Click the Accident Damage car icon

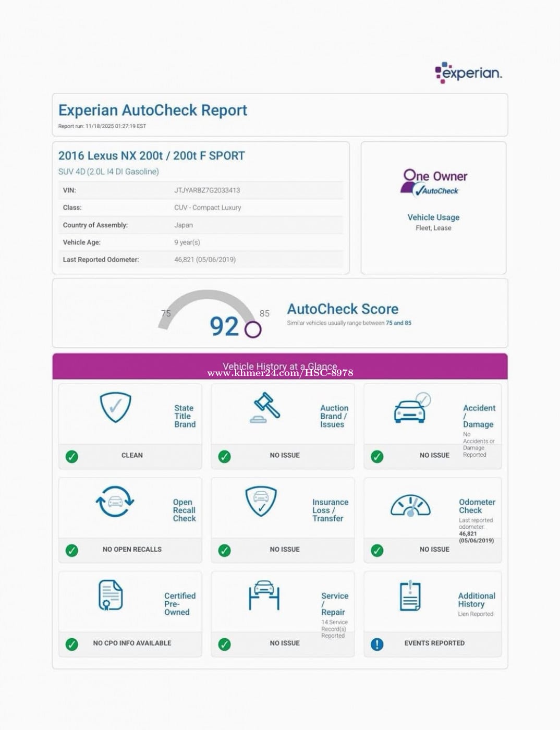tap(411, 408)
